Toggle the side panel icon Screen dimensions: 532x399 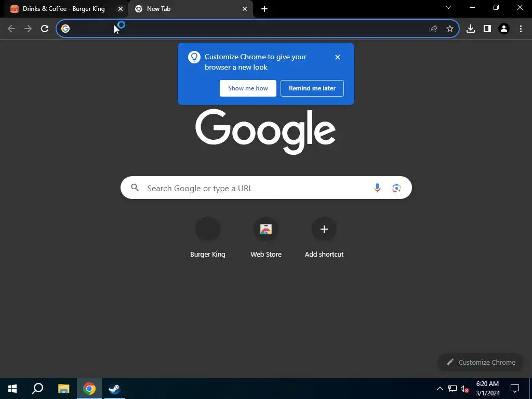[x=487, y=29]
